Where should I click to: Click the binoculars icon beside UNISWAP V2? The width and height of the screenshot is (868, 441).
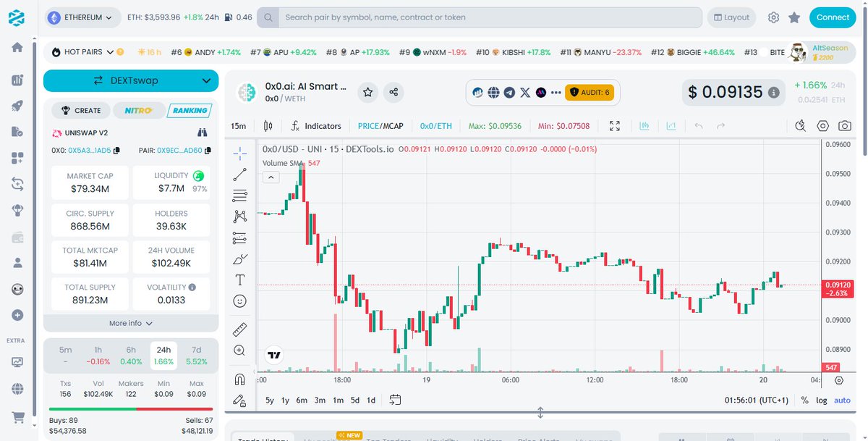click(203, 133)
